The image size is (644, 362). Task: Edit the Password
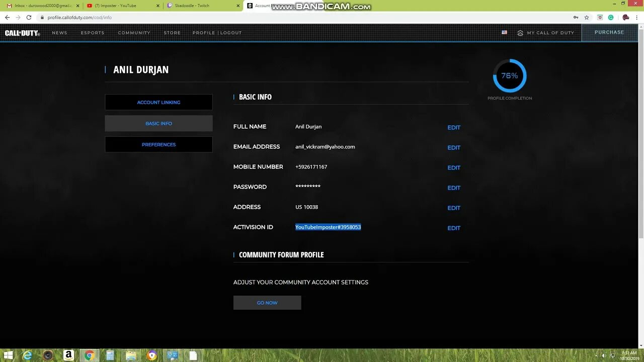[454, 188]
